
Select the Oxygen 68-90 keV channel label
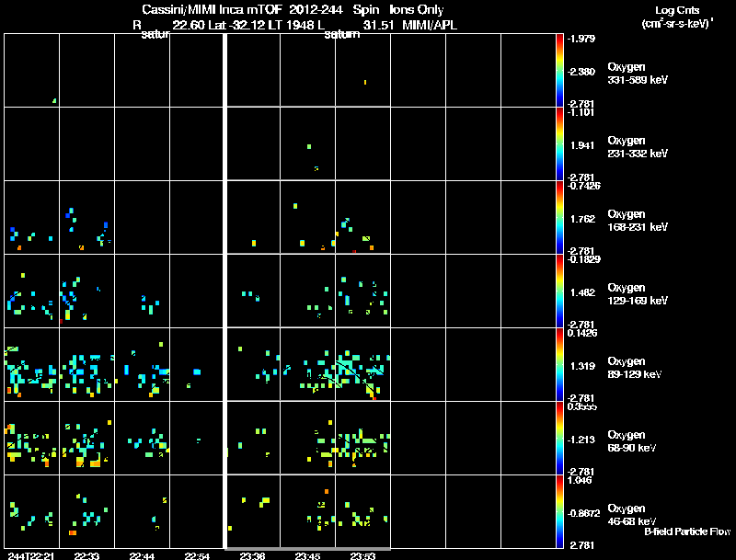pos(632,441)
